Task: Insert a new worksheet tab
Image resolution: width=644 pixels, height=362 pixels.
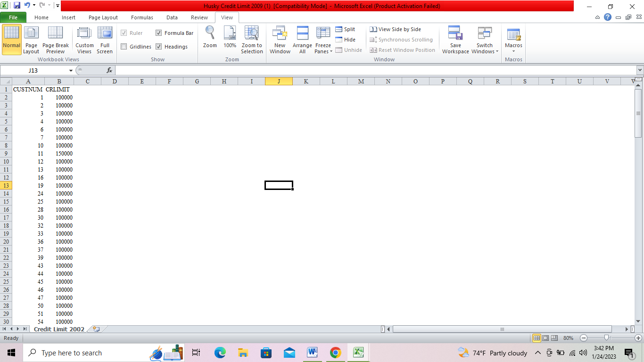Action: point(96,329)
